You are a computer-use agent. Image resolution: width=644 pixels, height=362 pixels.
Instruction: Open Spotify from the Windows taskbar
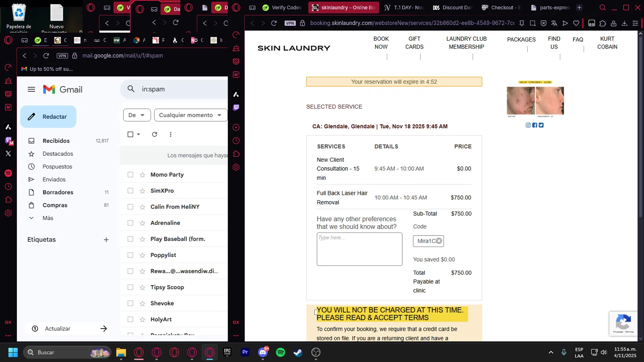[280, 352]
